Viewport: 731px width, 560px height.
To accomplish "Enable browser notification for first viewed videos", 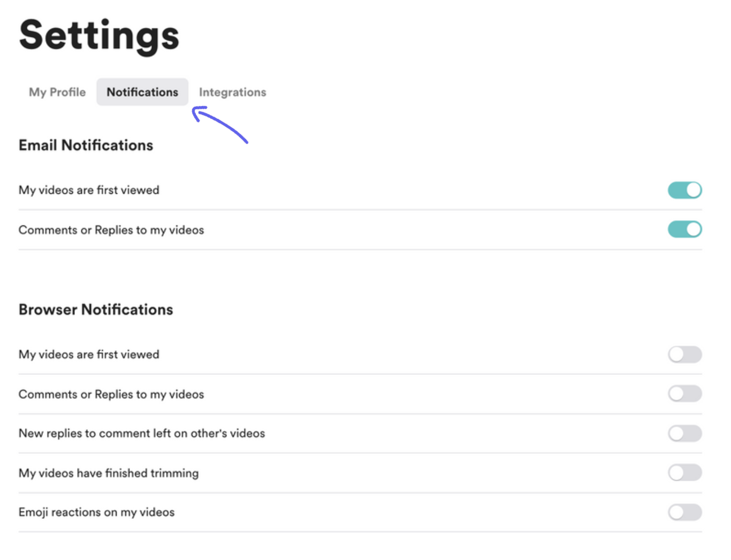I will tap(684, 354).
